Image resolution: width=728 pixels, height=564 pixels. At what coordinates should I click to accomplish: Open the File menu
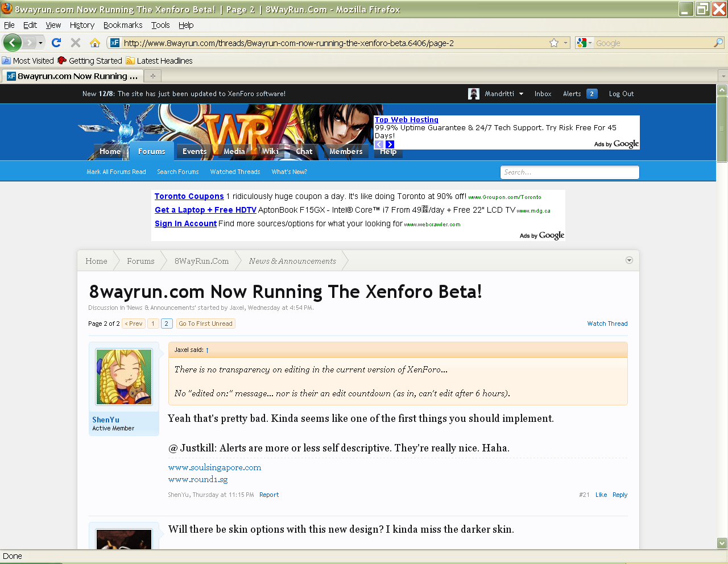click(9, 25)
